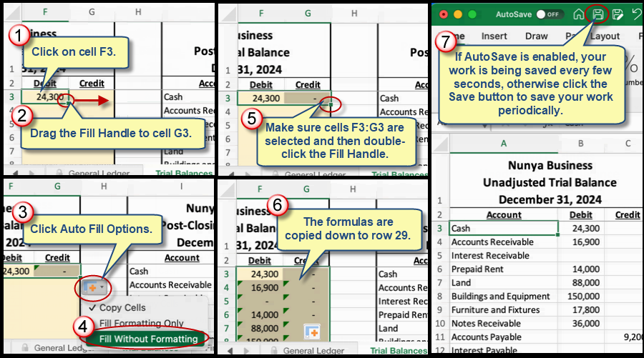
Task: Select the column B header in the AutoSave window
Action: point(581,144)
